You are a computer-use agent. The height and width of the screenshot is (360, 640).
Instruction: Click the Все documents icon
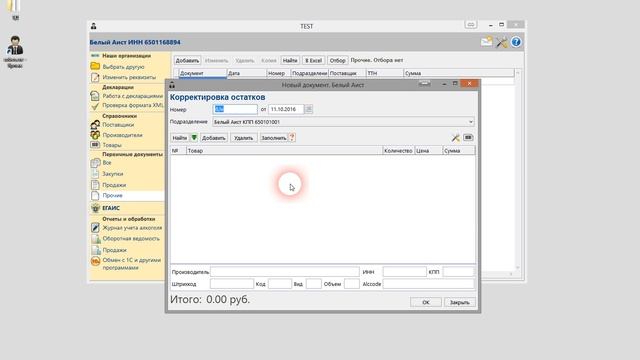click(x=95, y=163)
